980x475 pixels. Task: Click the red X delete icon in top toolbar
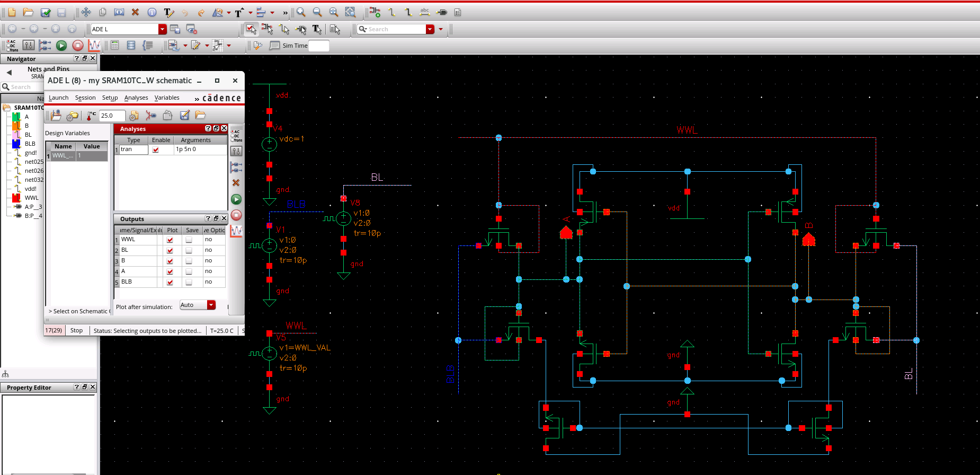click(135, 12)
